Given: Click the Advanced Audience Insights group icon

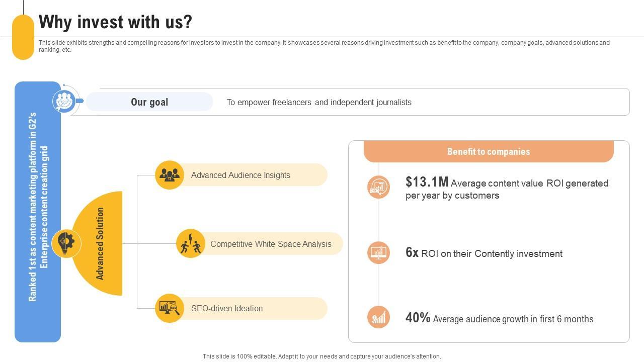Looking at the screenshot, I should pos(170,175).
